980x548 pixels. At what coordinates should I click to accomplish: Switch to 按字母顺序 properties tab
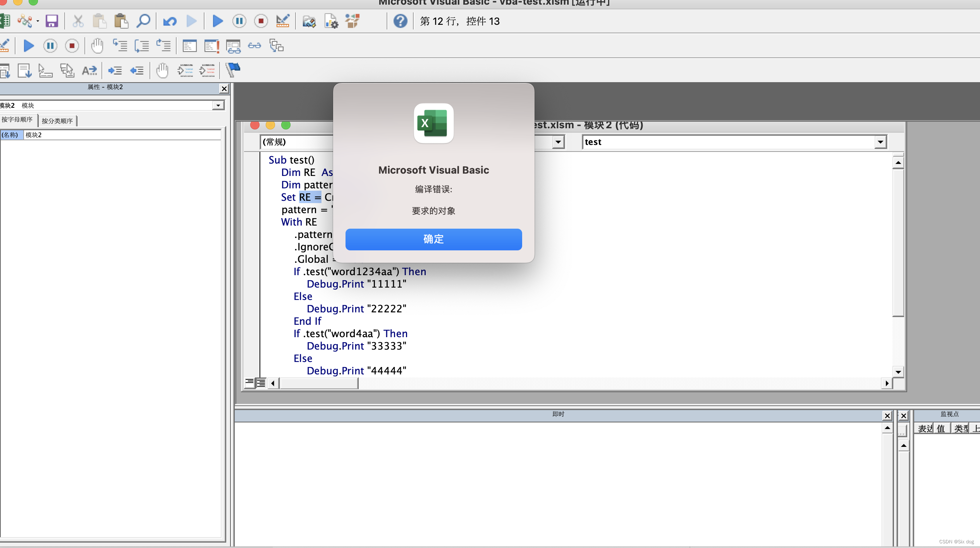(x=17, y=120)
